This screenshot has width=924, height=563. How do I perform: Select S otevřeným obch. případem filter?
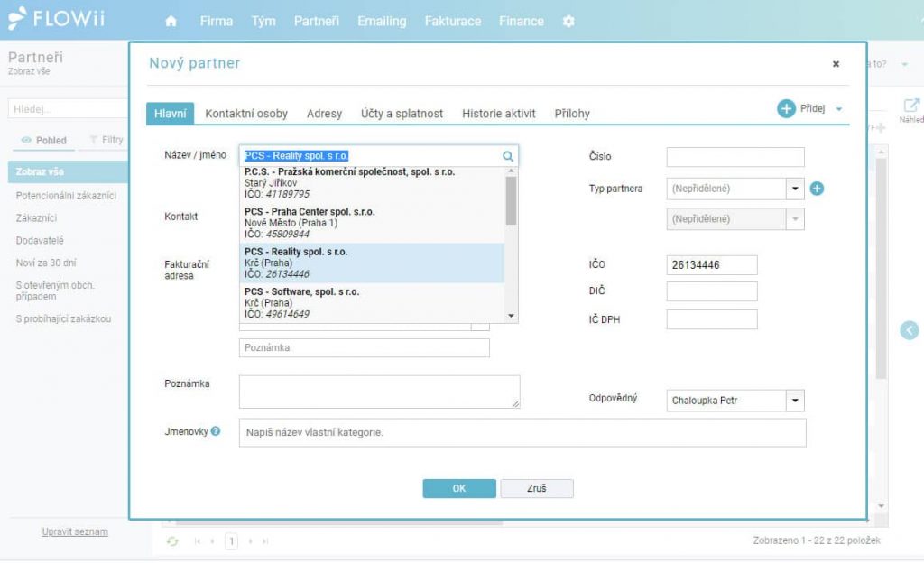55,291
